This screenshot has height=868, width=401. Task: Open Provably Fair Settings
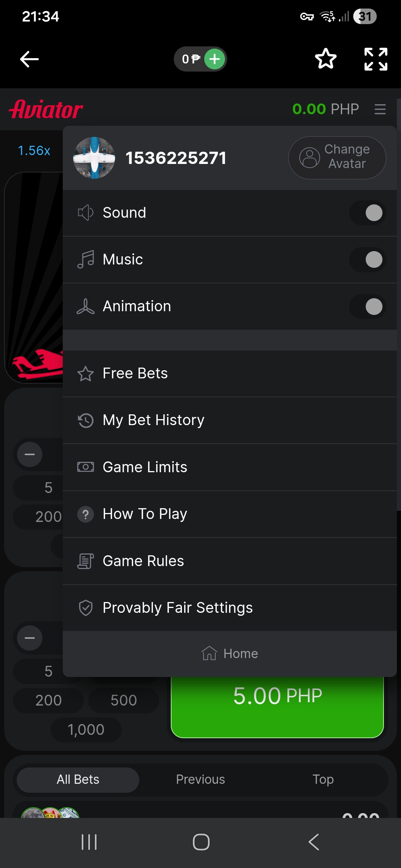177,608
